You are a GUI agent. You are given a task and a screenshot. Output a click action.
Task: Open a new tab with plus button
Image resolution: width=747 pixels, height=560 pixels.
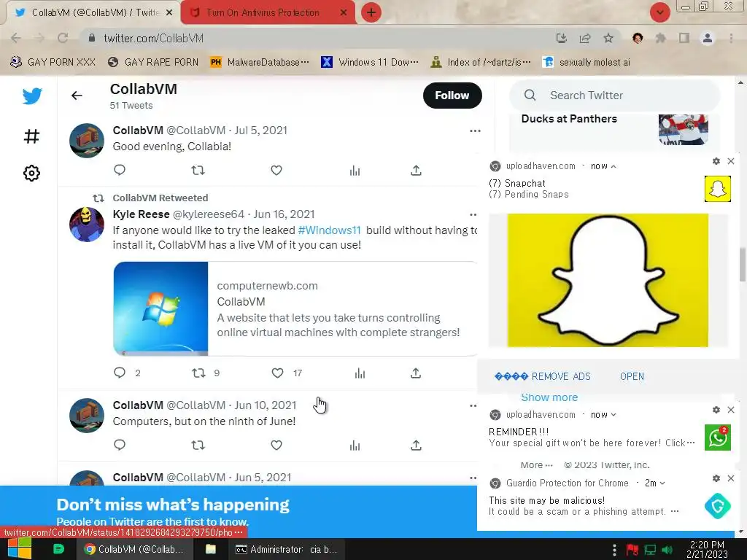point(371,12)
